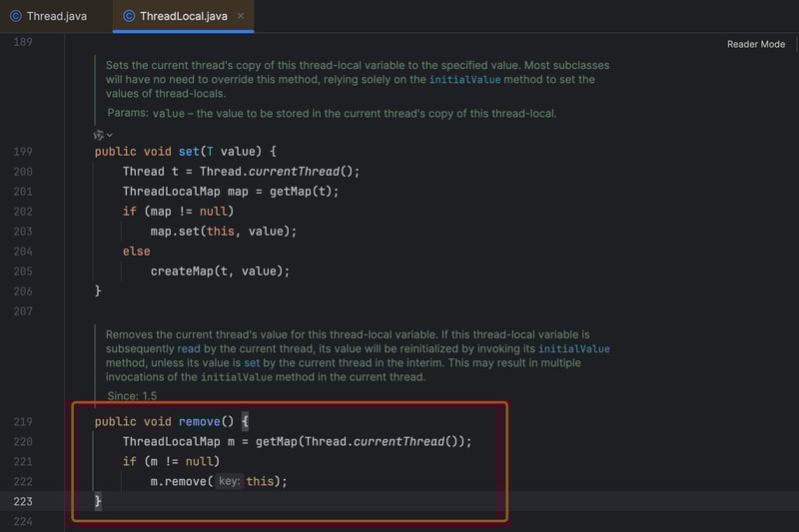Screen dimensions: 799x532
Task: Toggle Reader Mode
Action: 756,44
